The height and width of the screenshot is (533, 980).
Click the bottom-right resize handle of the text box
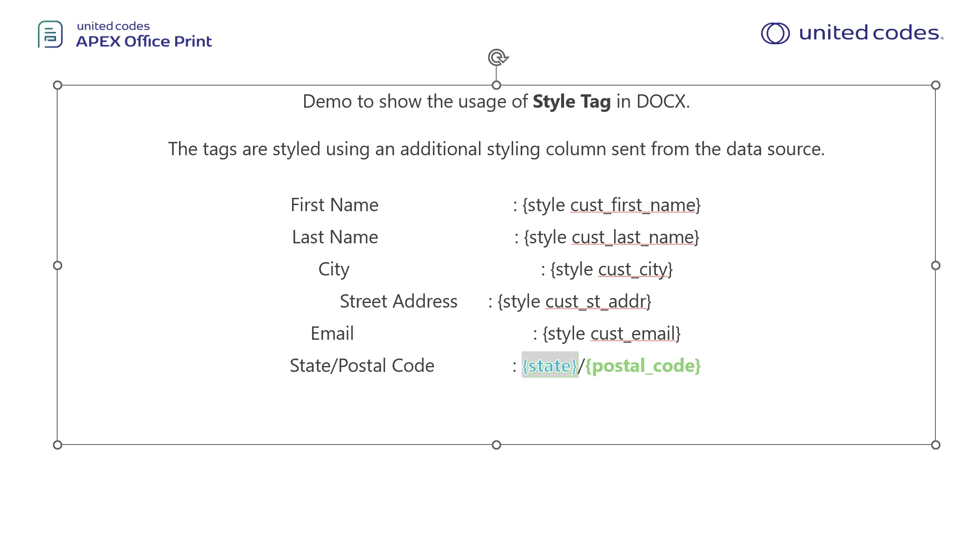click(x=936, y=445)
